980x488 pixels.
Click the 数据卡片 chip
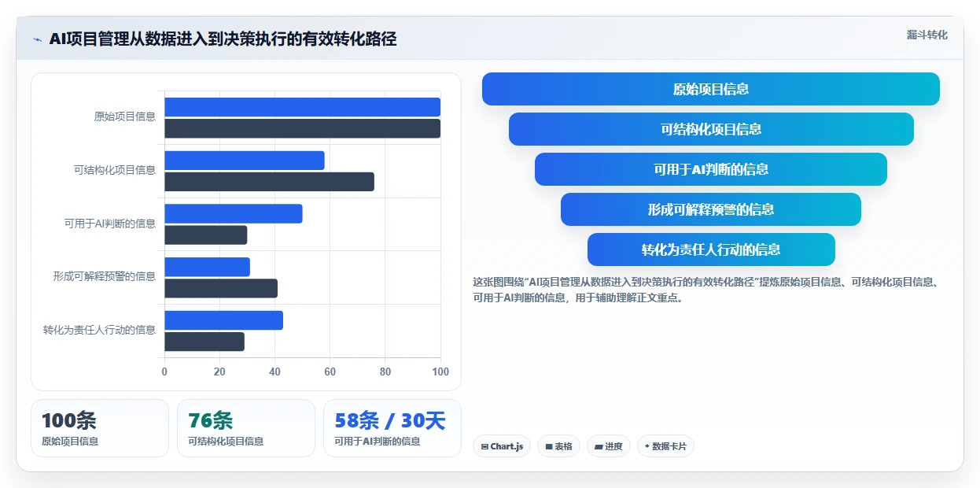pyautogui.click(x=665, y=446)
